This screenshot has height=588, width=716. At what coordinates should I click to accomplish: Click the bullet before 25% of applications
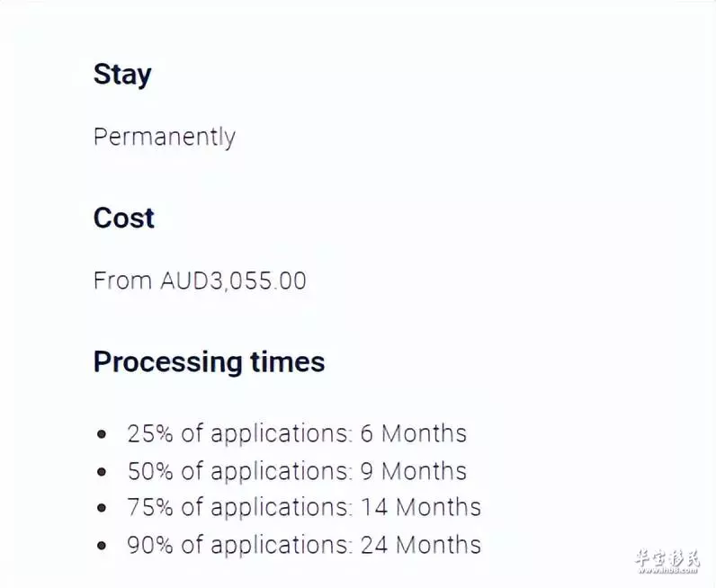102,434
